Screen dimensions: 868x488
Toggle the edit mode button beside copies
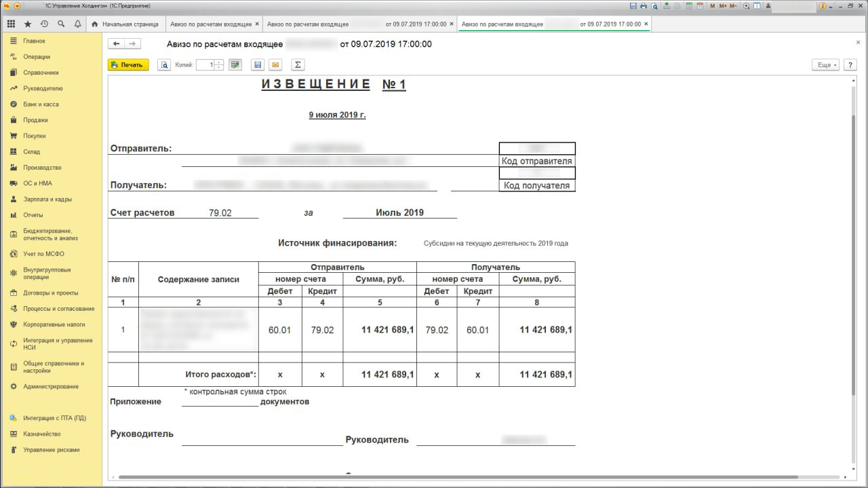click(x=235, y=65)
